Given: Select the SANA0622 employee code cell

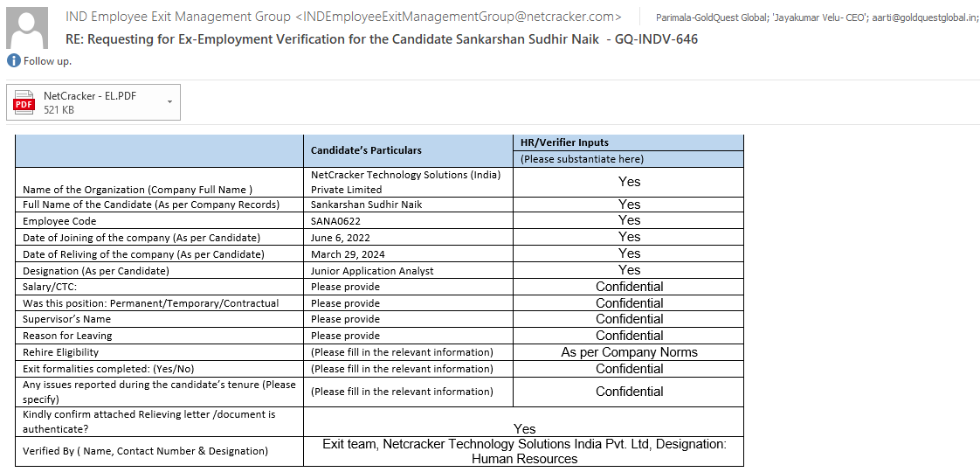Looking at the screenshot, I should (335, 221).
